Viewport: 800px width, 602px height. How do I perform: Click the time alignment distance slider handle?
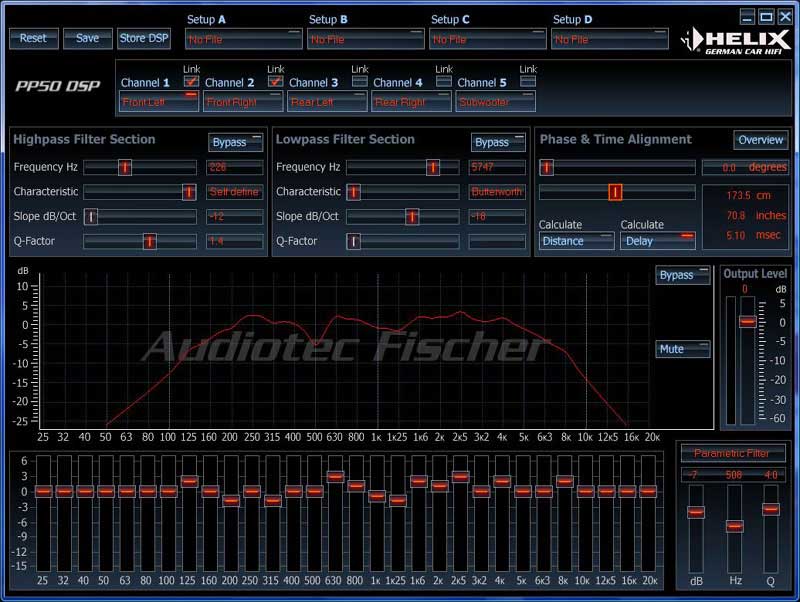click(615, 192)
